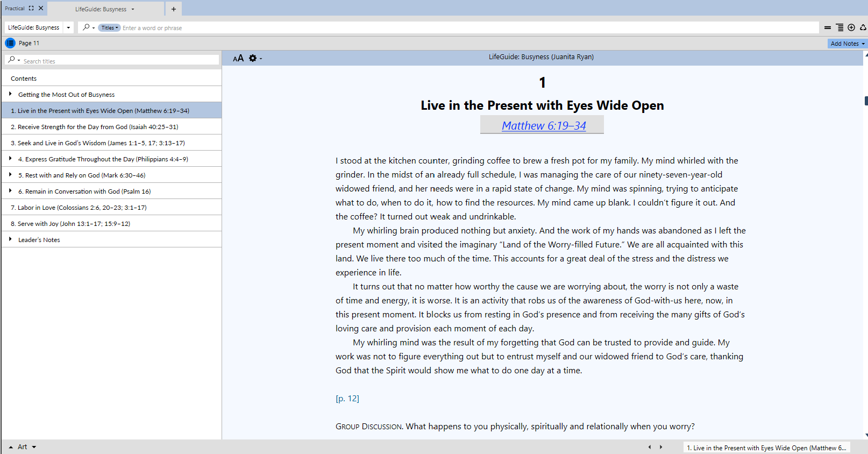The image size is (868, 454).
Task: Click the magnifier icon in the main search bar
Action: pyautogui.click(x=86, y=27)
